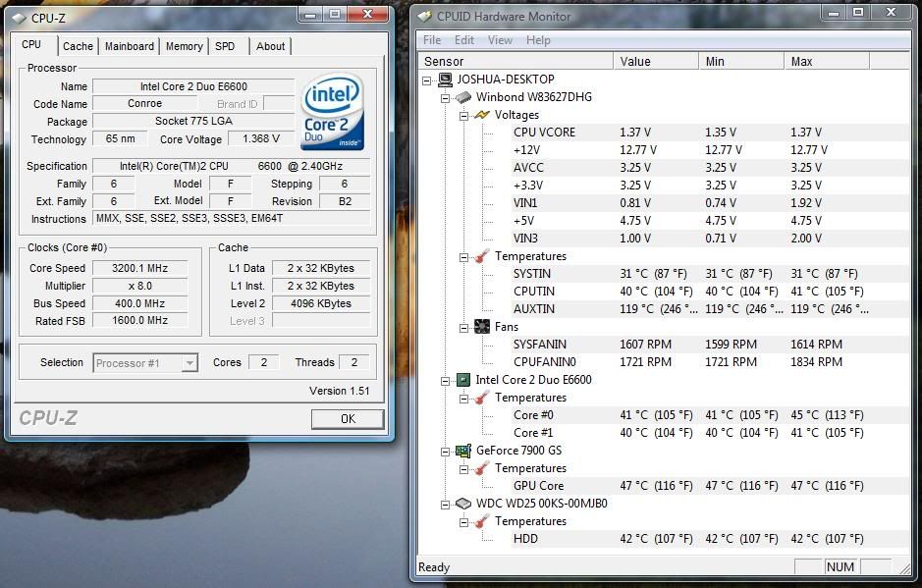922x588 pixels.
Task: Collapse the Voltages section
Action: 463,116
